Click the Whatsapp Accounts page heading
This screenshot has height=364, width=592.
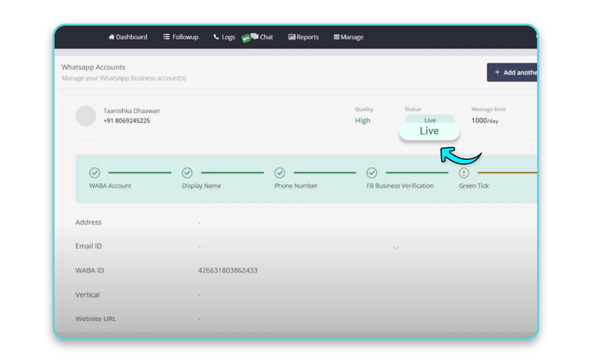tap(93, 67)
